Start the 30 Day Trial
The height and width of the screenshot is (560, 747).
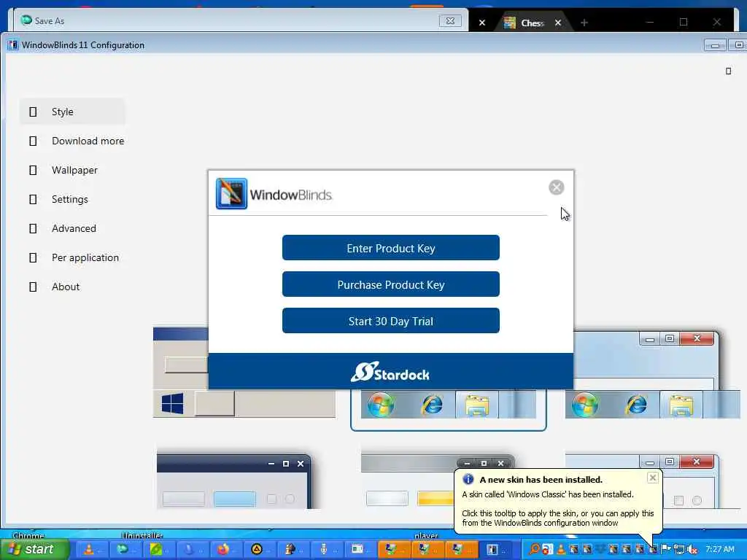pyautogui.click(x=391, y=321)
